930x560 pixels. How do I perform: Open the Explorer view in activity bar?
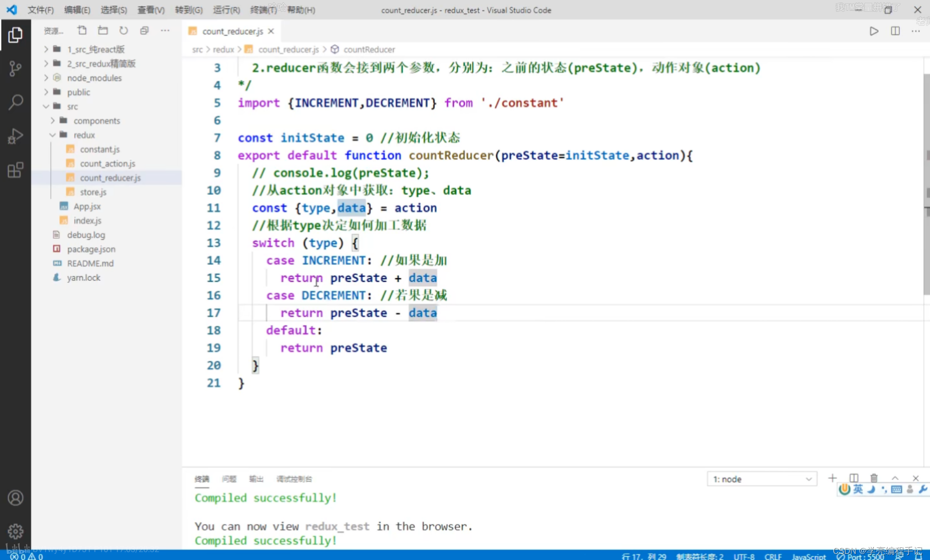coord(15,35)
